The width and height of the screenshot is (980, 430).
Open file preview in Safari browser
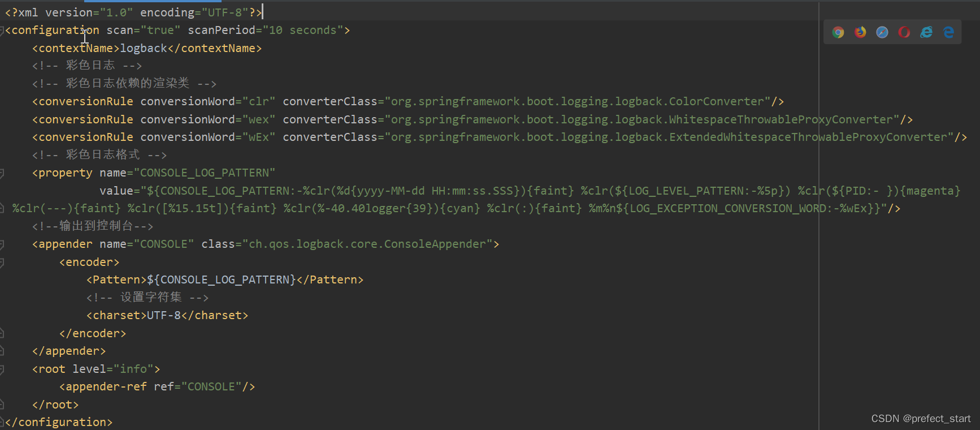882,32
